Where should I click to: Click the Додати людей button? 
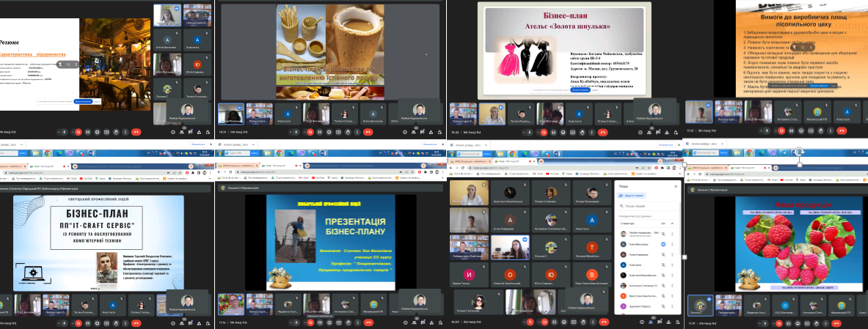pos(632,196)
